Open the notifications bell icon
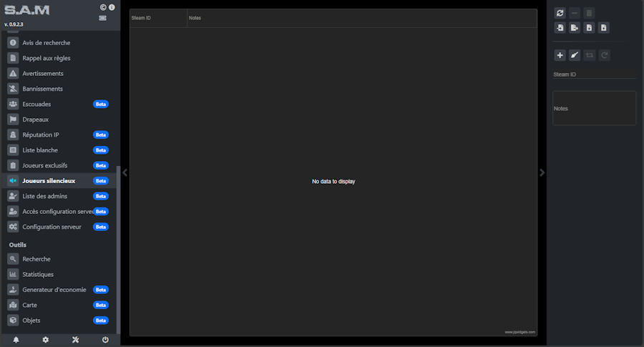 (16, 340)
